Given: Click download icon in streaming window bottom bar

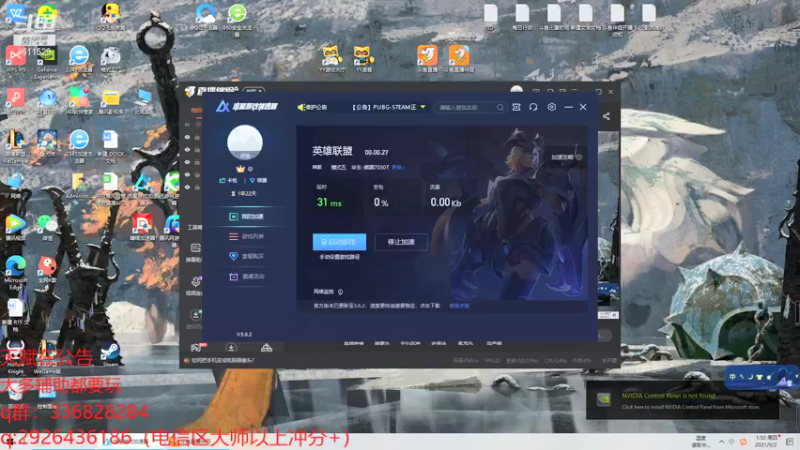Looking at the screenshot, I should pyautogui.click(x=231, y=348).
